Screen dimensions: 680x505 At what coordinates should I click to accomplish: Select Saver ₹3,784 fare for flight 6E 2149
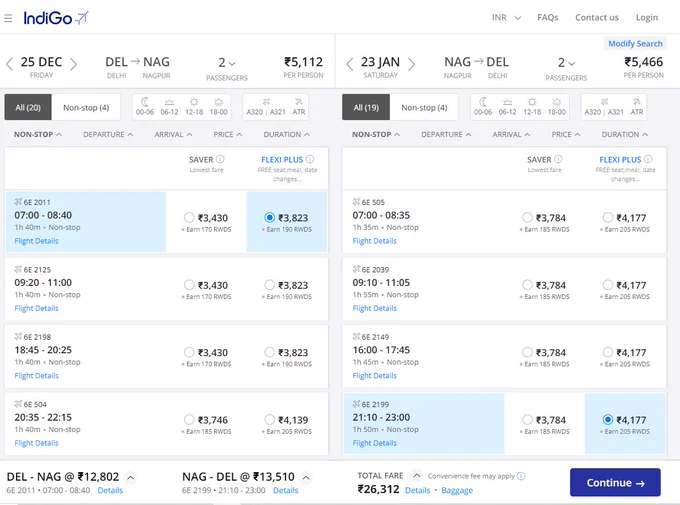tap(527, 352)
